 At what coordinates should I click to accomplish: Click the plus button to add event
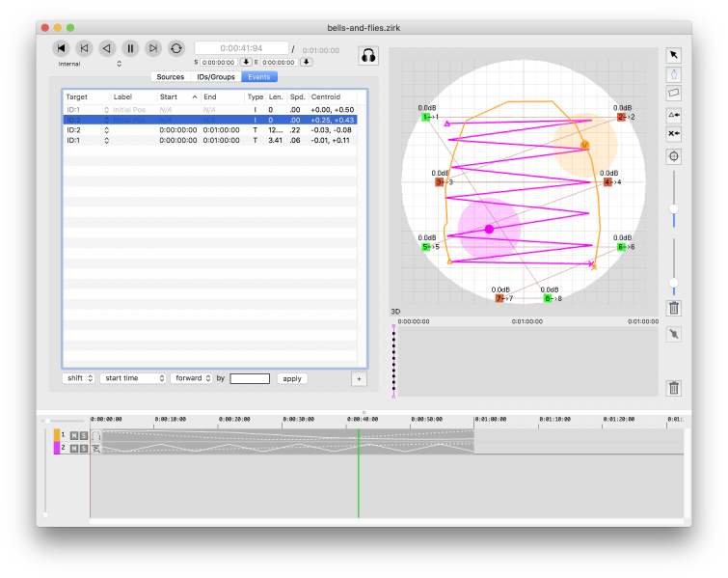click(359, 378)
